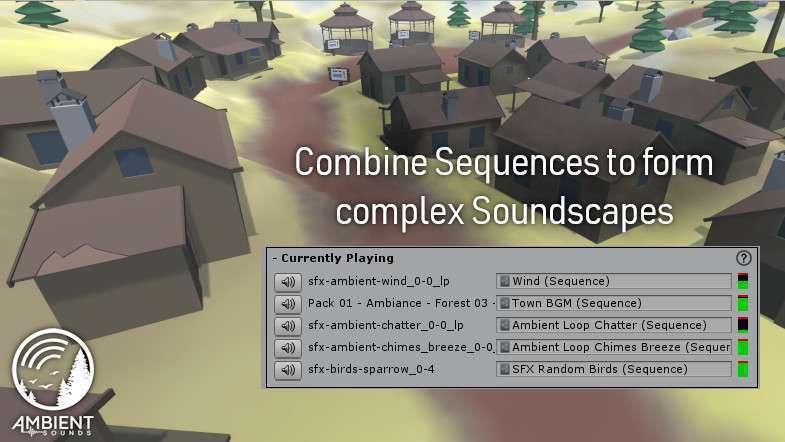Click object icon in Town BGM (Sequence) field
Viewport: 785px width, 442px height.
[x=505, y=303]
